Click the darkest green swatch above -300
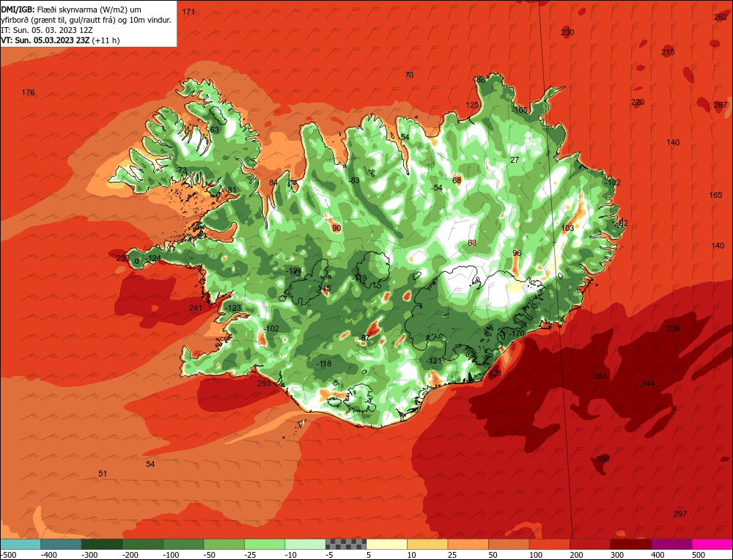733x560 pixels. click(x=102, y=544)
